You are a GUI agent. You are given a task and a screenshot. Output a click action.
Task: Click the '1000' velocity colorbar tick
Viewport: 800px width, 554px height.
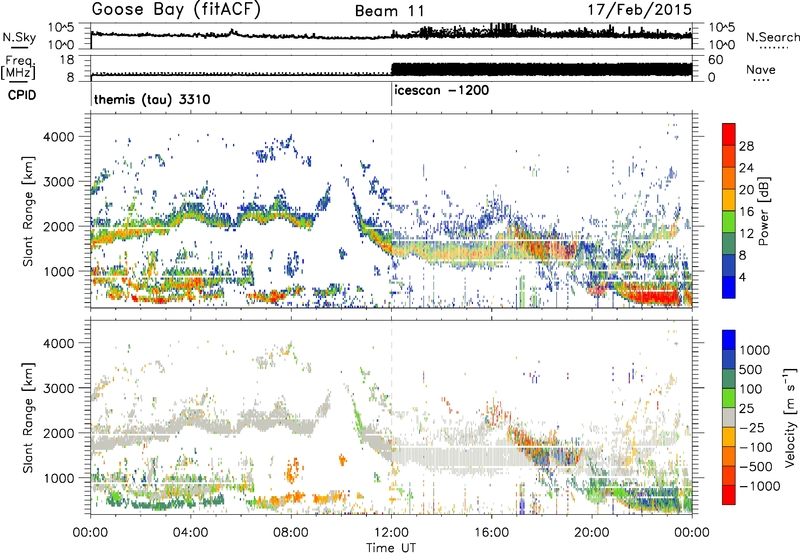[x=755, y=350]
